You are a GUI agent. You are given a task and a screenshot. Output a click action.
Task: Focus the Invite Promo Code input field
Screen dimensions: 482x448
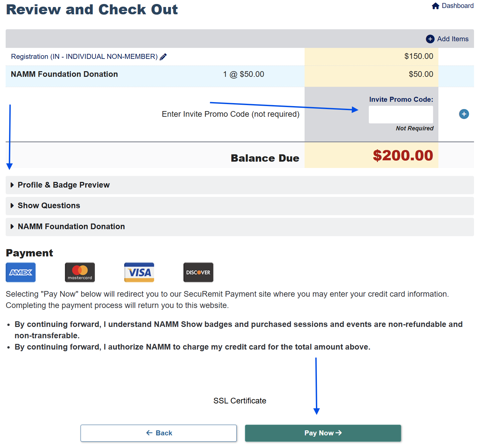click(x=401, y=114)
